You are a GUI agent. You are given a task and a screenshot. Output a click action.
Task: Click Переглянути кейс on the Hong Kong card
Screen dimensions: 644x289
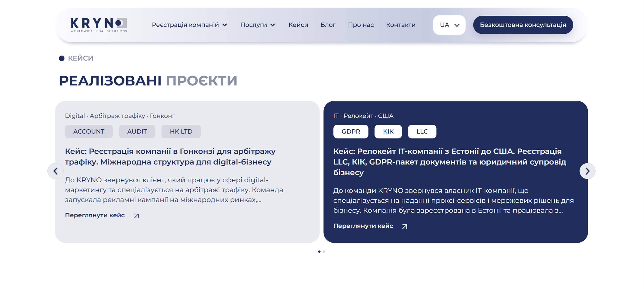click(x=95, y=215)
